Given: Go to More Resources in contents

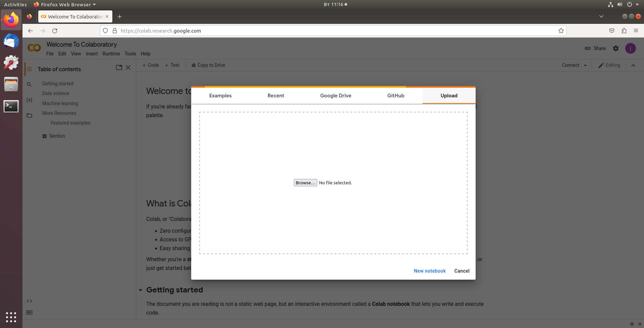Looking at the screenshot, I should [x=59, y=113].
